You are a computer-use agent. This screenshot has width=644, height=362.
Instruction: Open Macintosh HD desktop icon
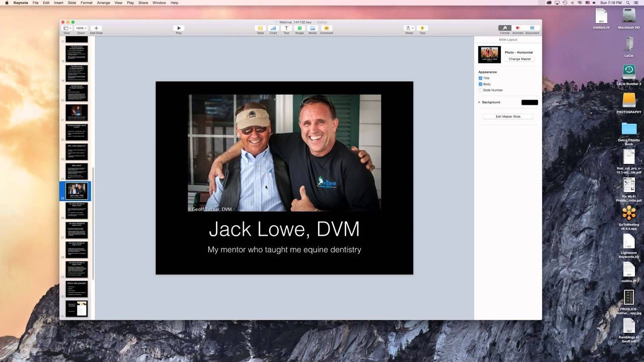[x=629, y=19]
